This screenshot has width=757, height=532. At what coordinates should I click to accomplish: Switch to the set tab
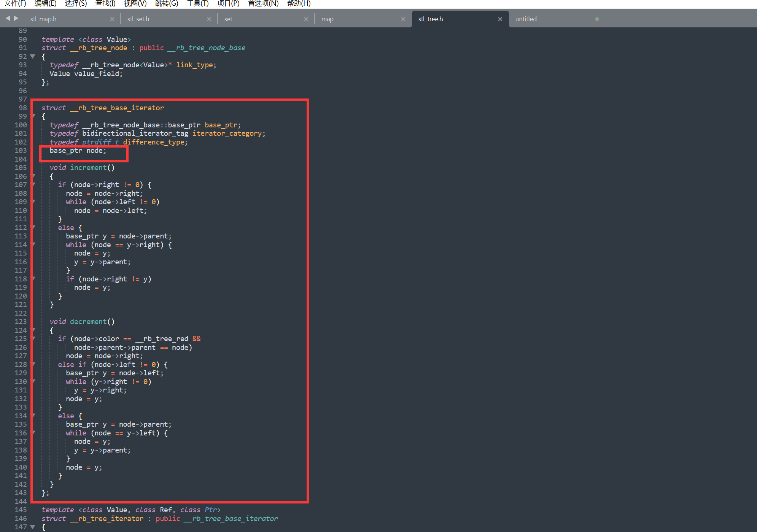pos(228,19)
